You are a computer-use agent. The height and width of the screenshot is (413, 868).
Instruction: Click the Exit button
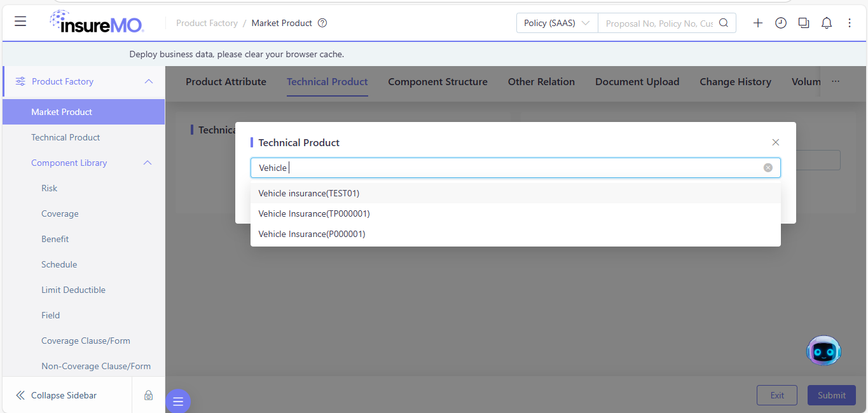[x=777, y=395]
